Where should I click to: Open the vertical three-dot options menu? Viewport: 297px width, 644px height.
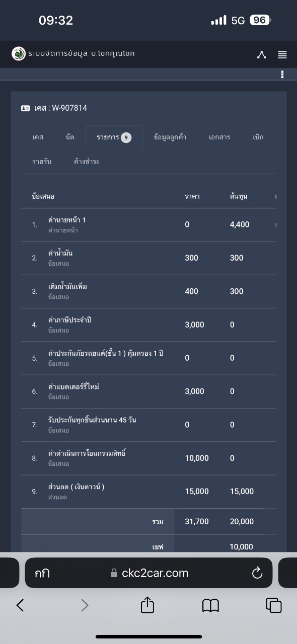[x=282, y=74]
